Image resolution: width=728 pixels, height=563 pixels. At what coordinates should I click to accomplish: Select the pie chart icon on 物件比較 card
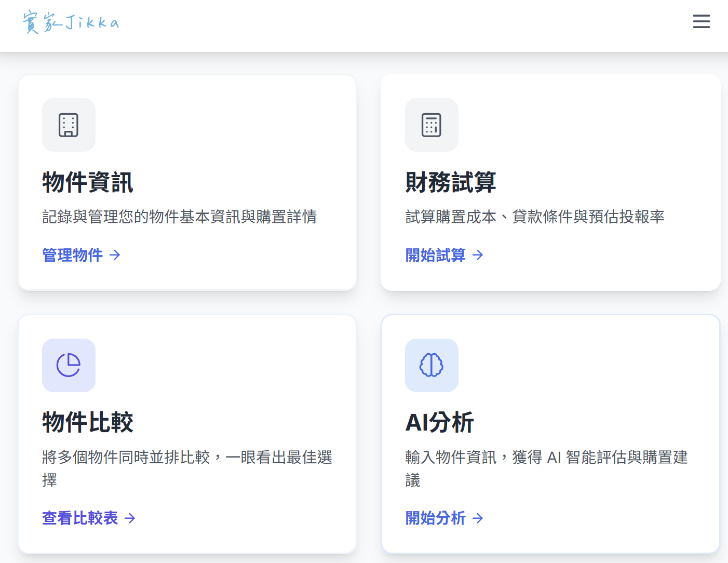(69, 365)
